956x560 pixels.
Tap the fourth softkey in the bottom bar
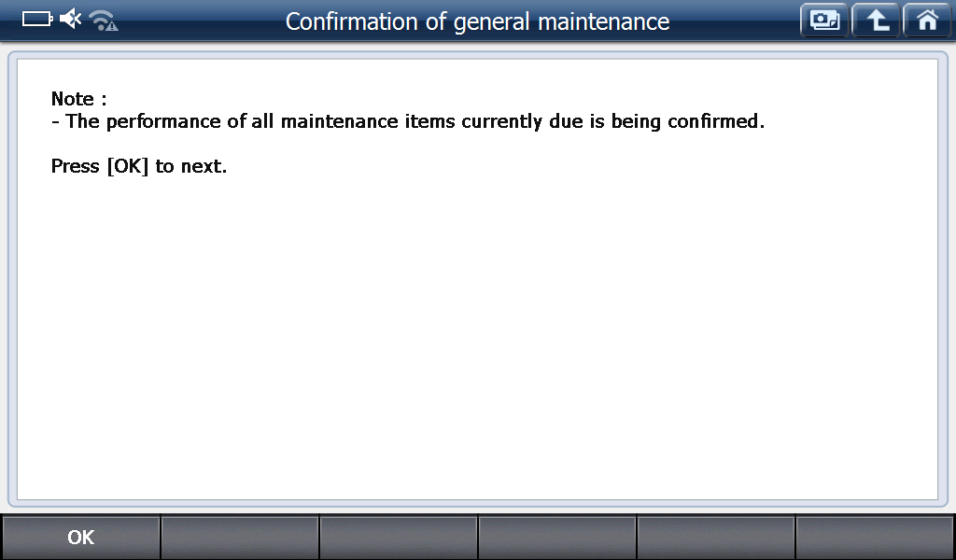coord(557,537)
